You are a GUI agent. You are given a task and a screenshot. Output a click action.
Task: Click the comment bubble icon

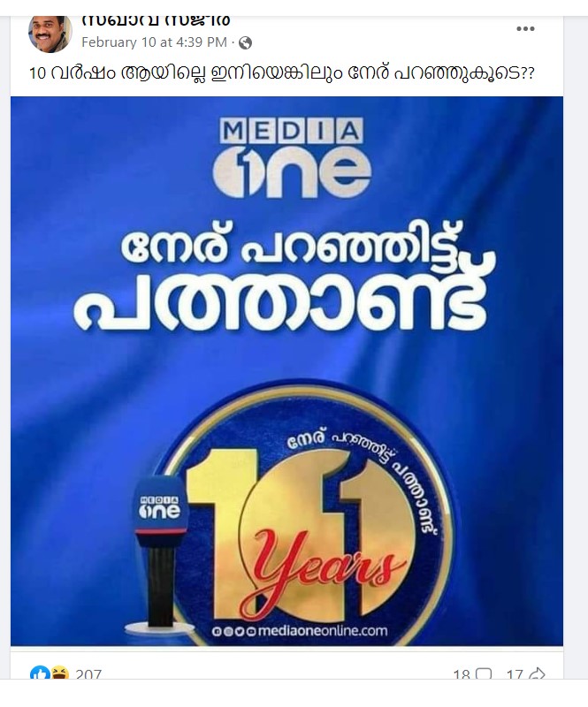click(x=484, y=674)
